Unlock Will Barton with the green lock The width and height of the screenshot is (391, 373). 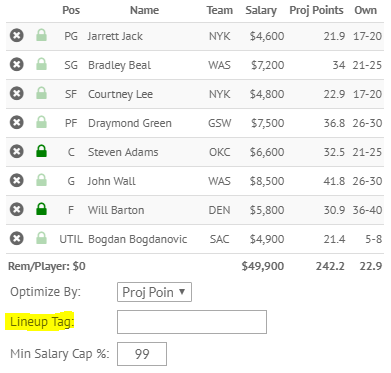(x=41, y=209)
